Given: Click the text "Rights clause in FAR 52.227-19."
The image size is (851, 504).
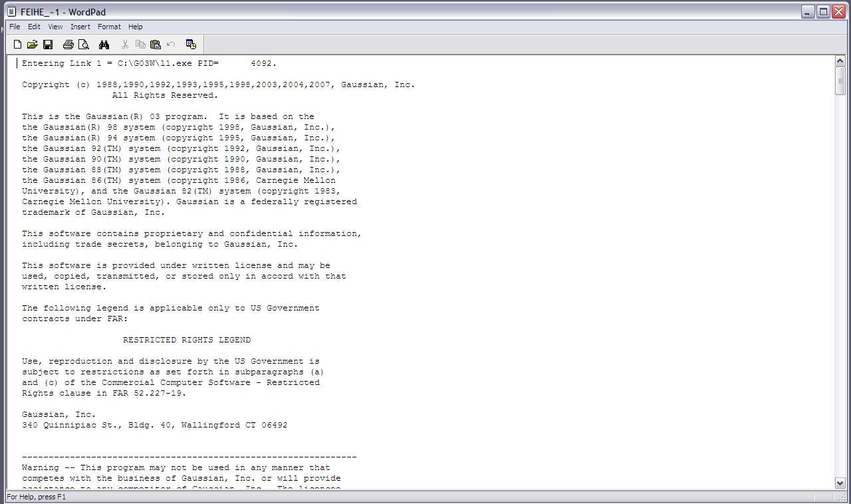Looking at the screenshot, I should 104,393.
